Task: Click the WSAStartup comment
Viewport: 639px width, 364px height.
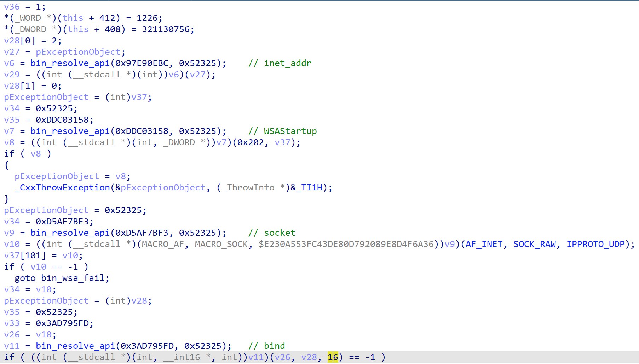Action: (x=283, y=131)
